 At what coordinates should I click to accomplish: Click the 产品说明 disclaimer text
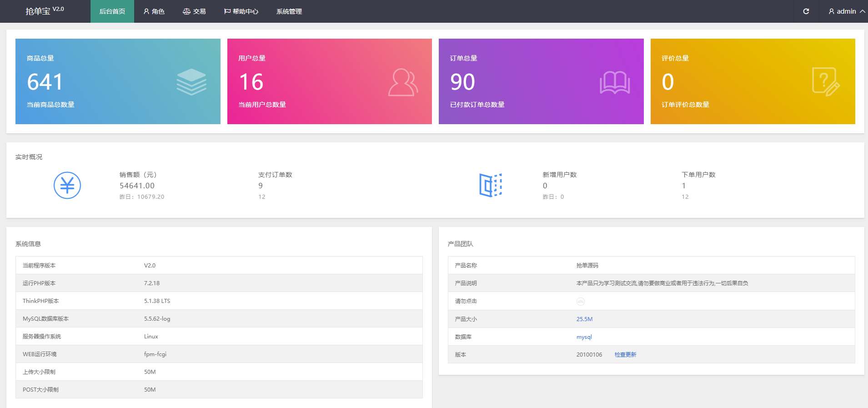tap(662, 283)
